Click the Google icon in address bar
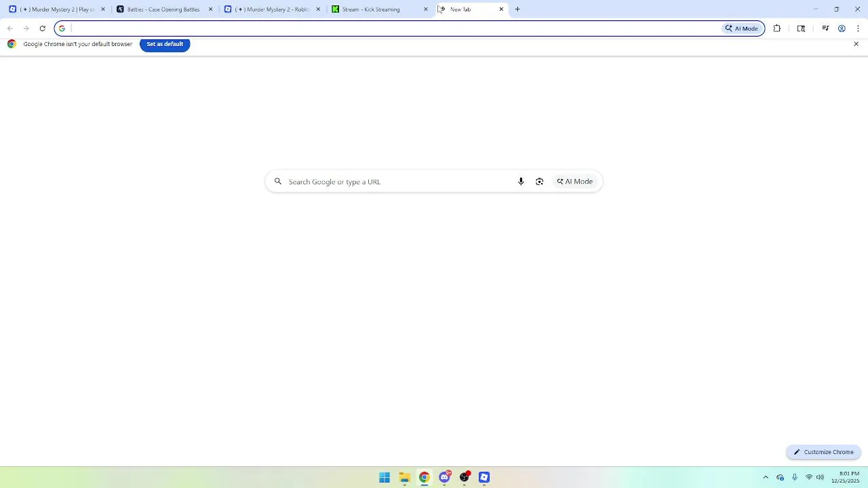The height and width of the screenshot is (488, 868). coord(62,28)
